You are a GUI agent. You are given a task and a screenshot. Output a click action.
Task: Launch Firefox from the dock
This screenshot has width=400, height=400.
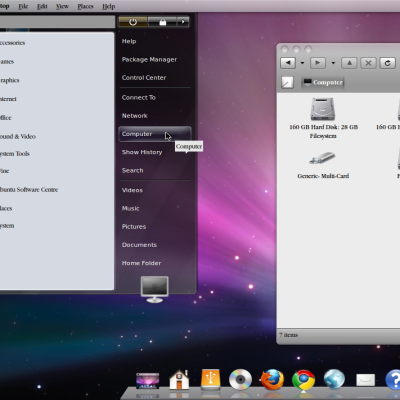pyautogui.click(x=272, y=379)
